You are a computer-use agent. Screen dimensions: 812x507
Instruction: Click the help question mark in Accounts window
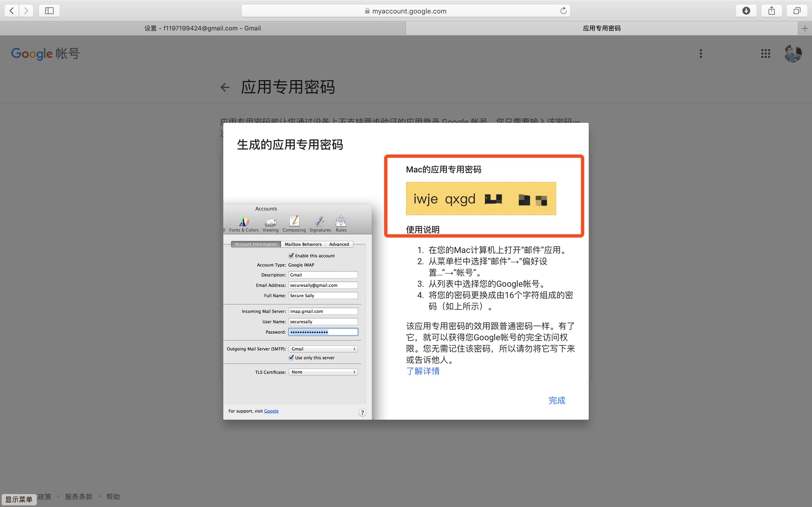(x=362, y=413)
